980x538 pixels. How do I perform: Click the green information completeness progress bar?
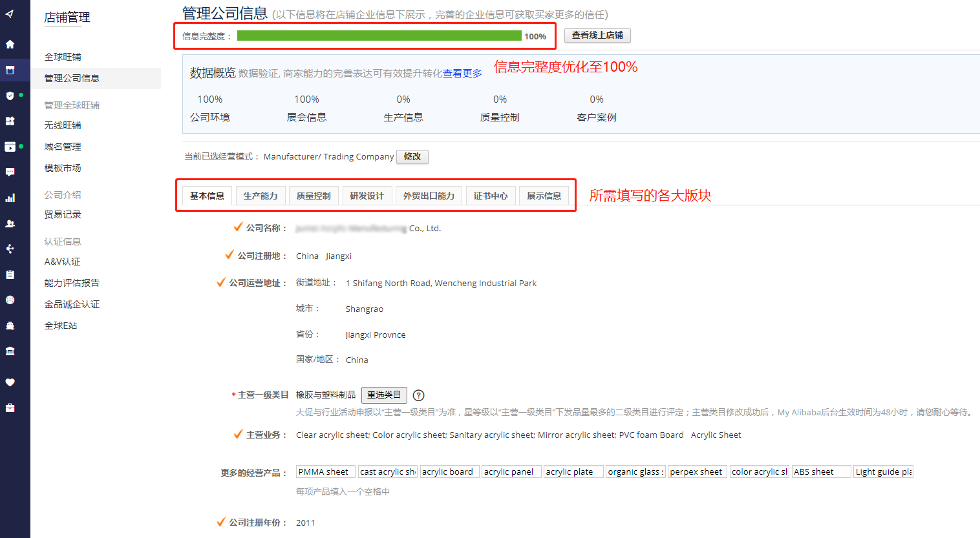[x=379, y=36]
